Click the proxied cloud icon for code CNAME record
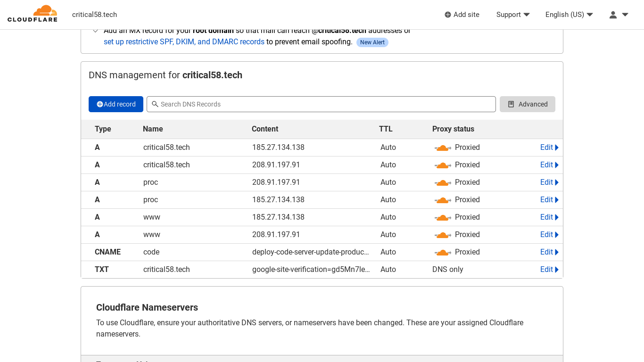The height and width of the screenshot is (362, 644). click(x=443, y=252)
